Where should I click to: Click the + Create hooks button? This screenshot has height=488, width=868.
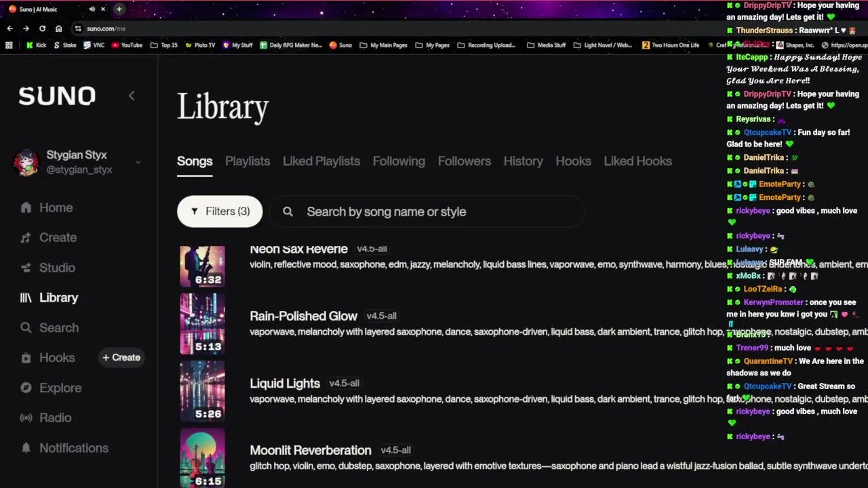pyautogui.click(x=121, y=357)
